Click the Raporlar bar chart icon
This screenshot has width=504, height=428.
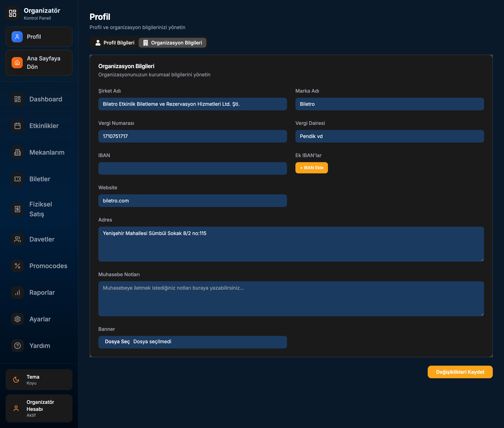pos(17,292)
